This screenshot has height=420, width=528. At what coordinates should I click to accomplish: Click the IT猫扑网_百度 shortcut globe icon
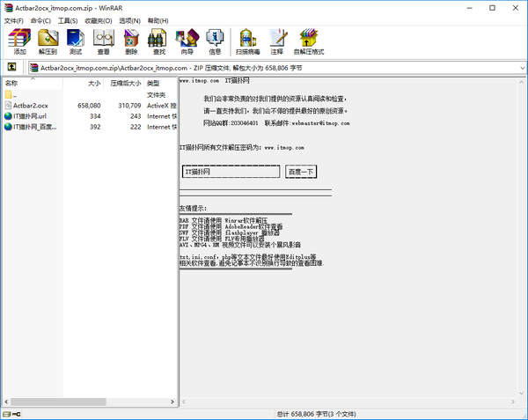[x=8, y=127]
